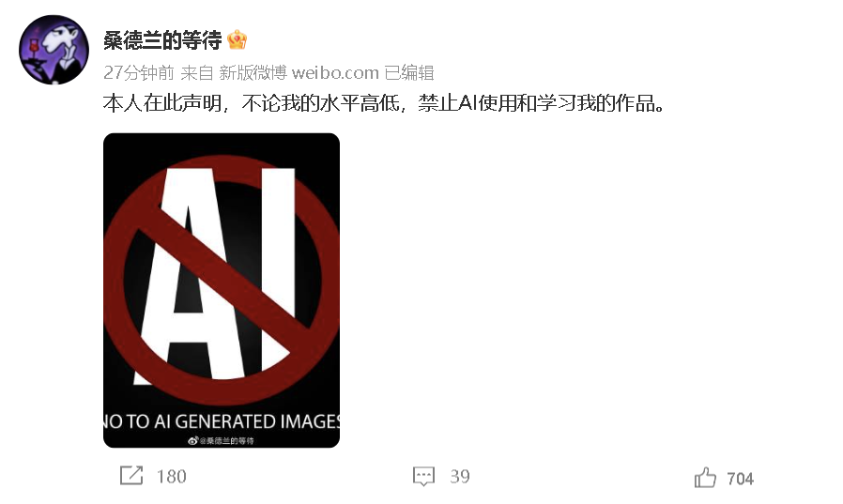Click the @桑德兰的等待 watermark text in image
The image size is (843, 504).
point(226,440)
